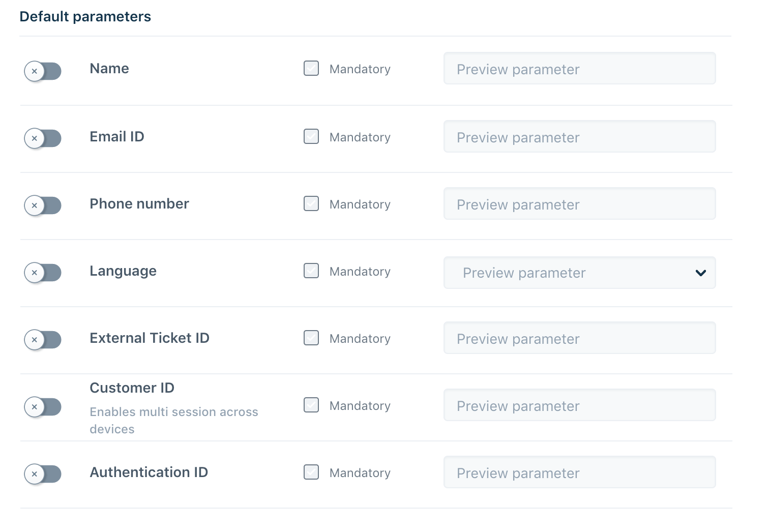
Task: Check the Authentication ID Mandatory box
Action: pos(311,472)
